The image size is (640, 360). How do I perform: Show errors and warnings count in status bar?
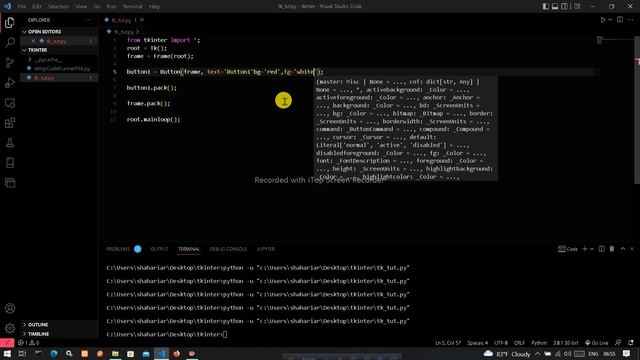click(28, 343)
